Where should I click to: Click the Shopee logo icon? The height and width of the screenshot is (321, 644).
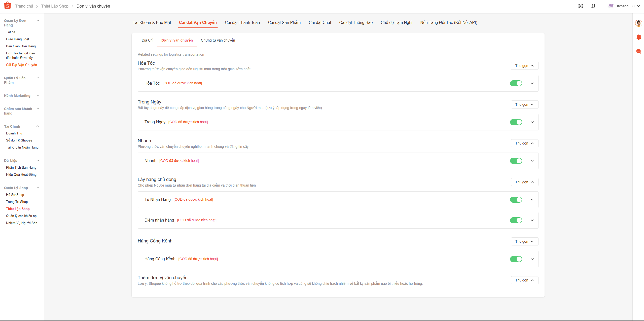tap(8, 6)
